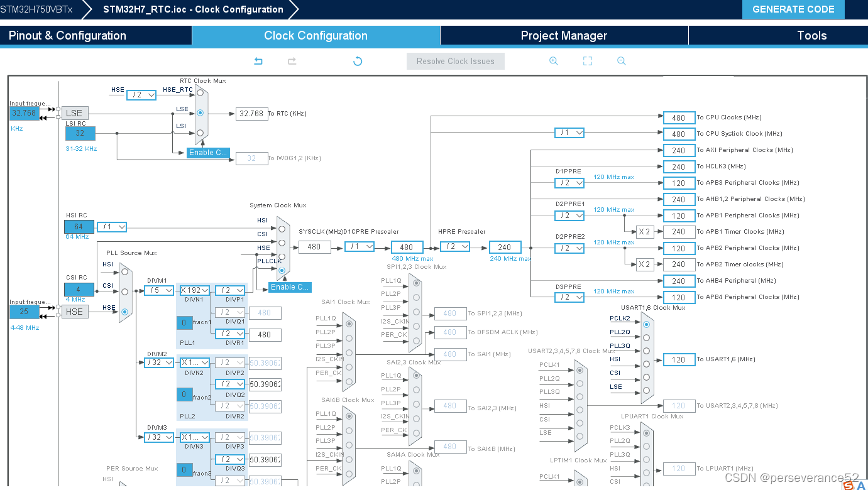This screenshot has height=490, width=868.
Task: Click the fit-to-screen icon
Action: (588, 61)
